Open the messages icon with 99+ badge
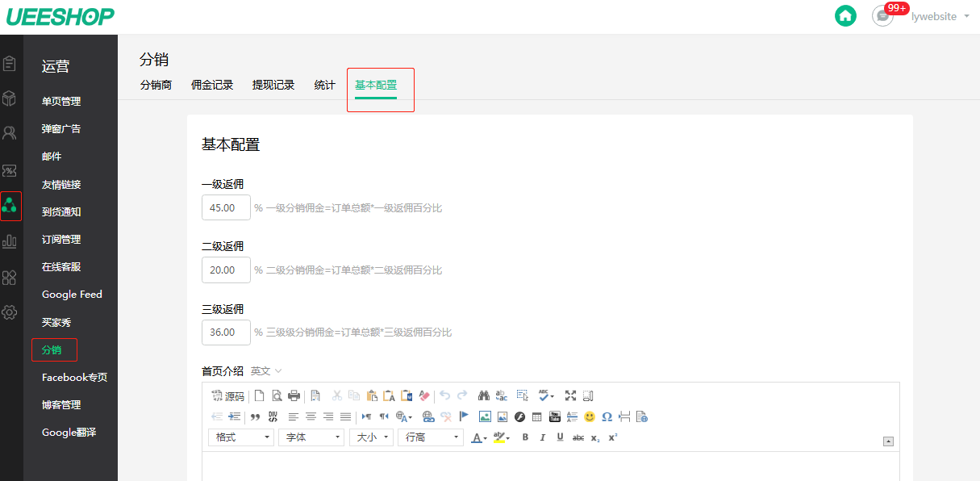The image size is (980, 481). click(x=882, y=15)
